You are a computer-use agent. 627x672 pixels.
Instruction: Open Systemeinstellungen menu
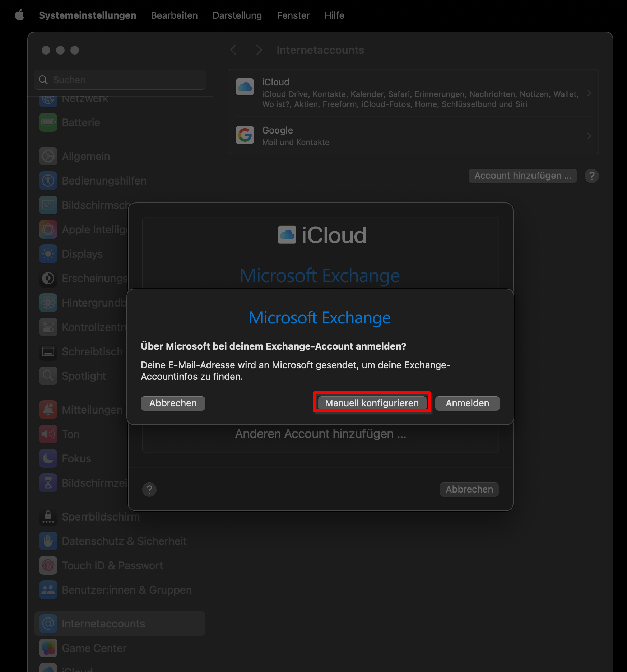[87, 15]
